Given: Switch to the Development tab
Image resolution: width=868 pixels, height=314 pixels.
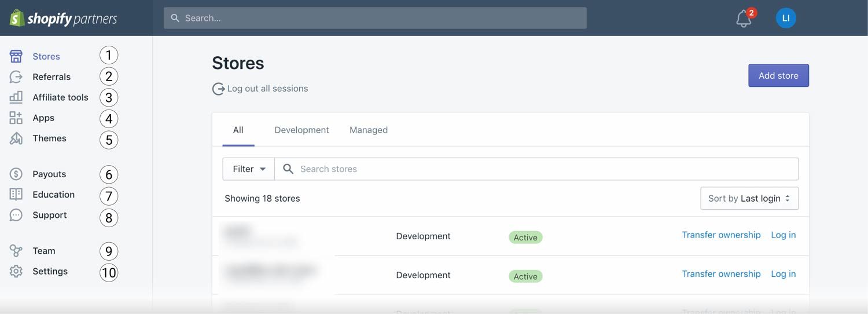Looking at the screenshot, I should point(301,130).
